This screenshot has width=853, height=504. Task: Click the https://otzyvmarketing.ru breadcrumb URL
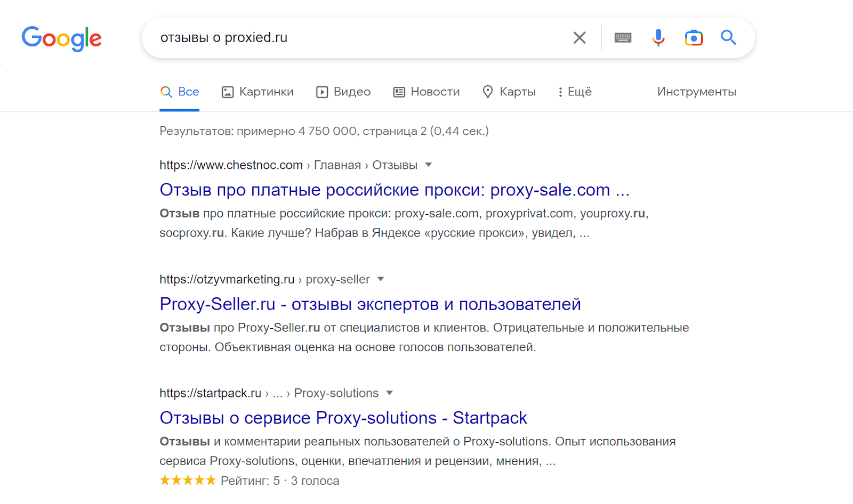[x=227, y=279]
